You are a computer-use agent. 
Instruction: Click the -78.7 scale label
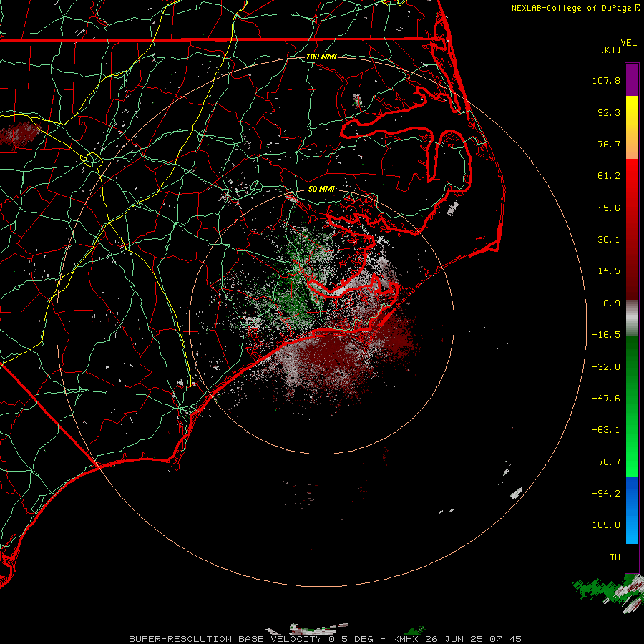(606, 462)
